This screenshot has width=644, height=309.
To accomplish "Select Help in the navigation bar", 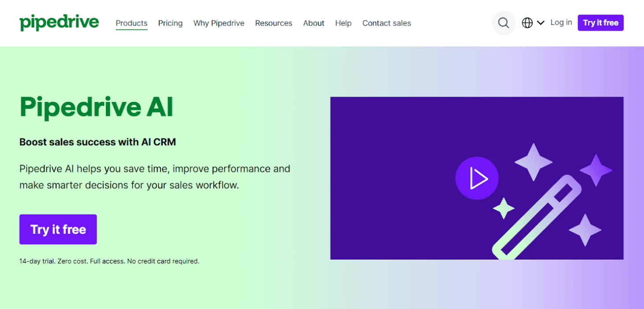I will tap(343, 23).
